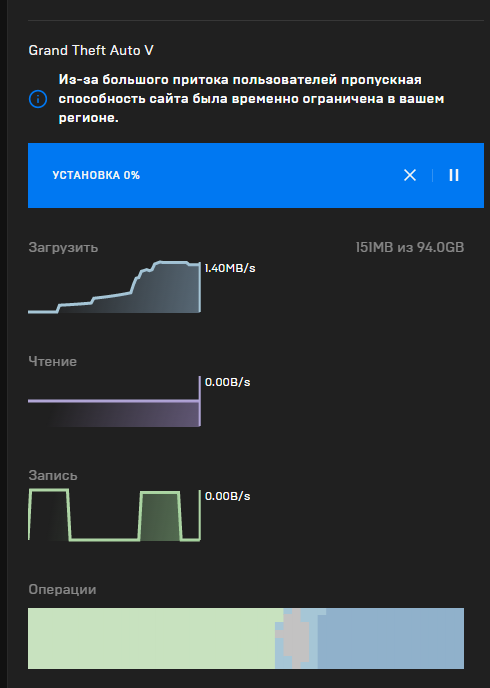490x688 pixels.
Task: Click the Чтение read speed graph
Action: click(114, 401)
